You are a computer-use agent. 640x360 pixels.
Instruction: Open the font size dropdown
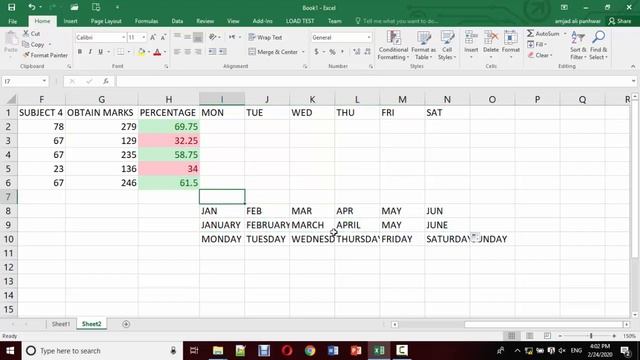click(x=144, y=38)
